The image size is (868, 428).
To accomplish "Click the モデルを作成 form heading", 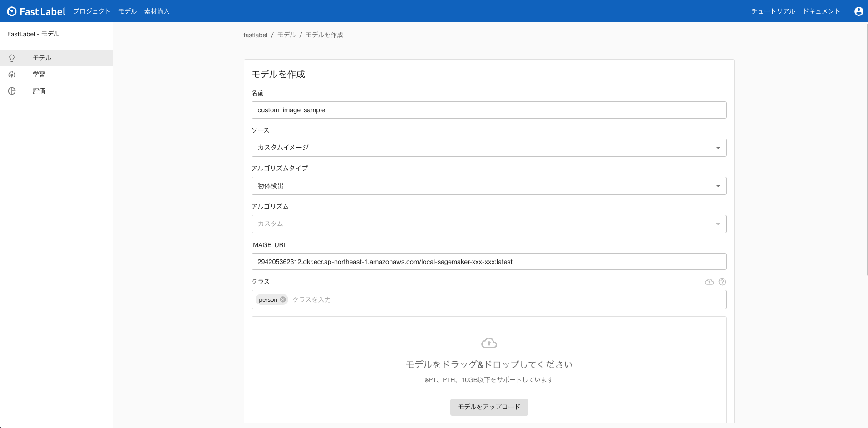I will click(x=278, y=74).
